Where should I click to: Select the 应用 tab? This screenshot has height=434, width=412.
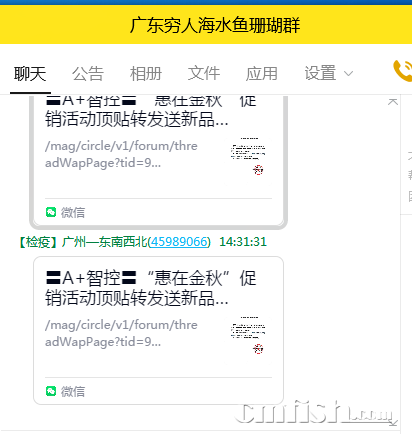coord(262,73)
